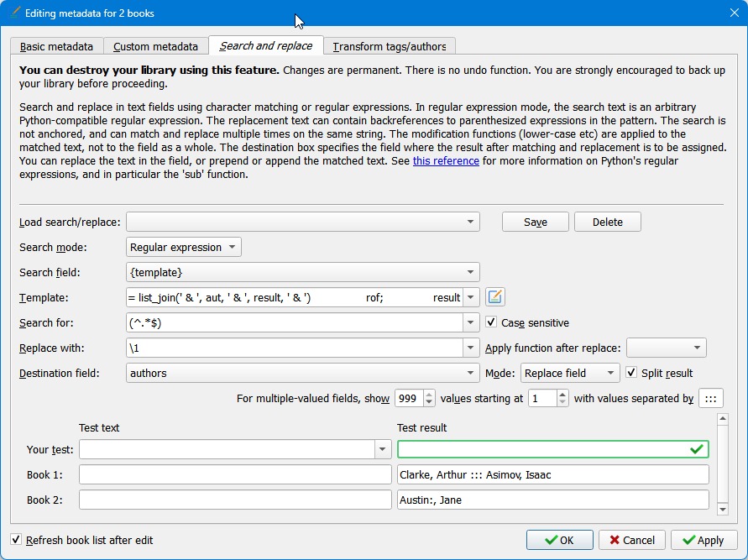Increase the 'values starting at' spinner
This screenshot has width=748, height=560.
coord(562,394)
